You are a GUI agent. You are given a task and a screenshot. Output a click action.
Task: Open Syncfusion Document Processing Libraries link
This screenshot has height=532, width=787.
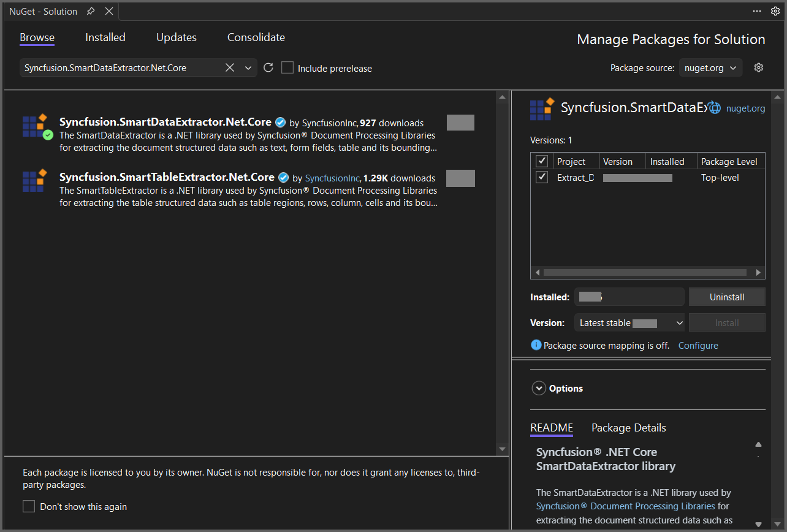(x=625, y=506)
